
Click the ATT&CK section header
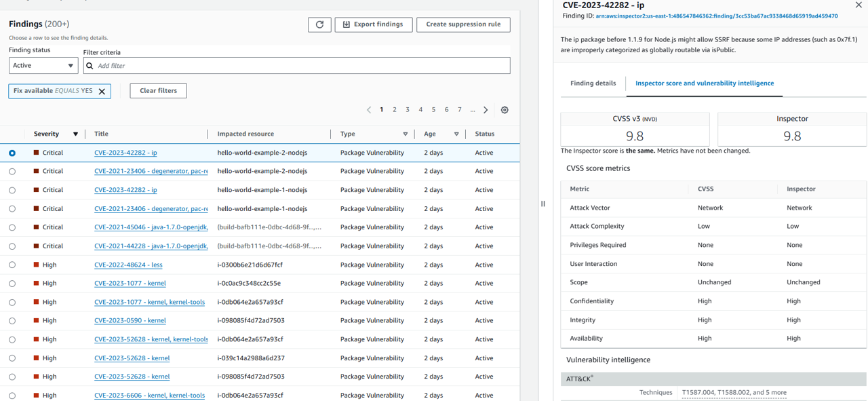tap(713, 379)
